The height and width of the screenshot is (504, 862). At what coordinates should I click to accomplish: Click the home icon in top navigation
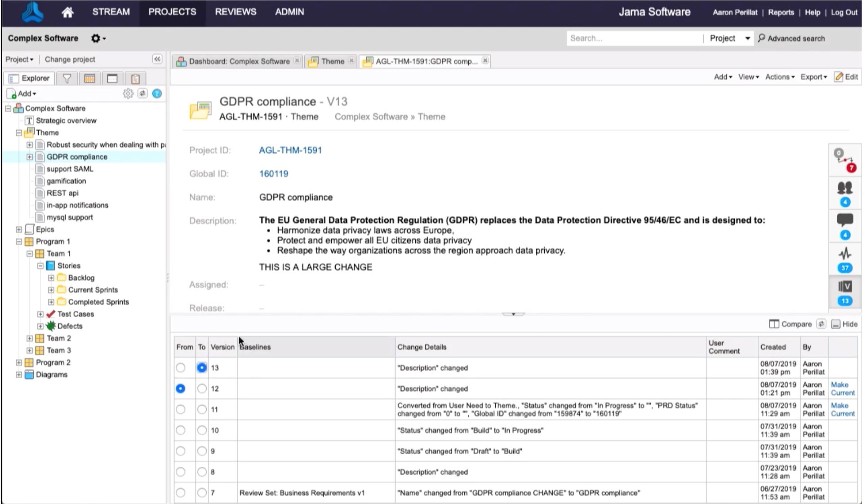coord(67,12)
